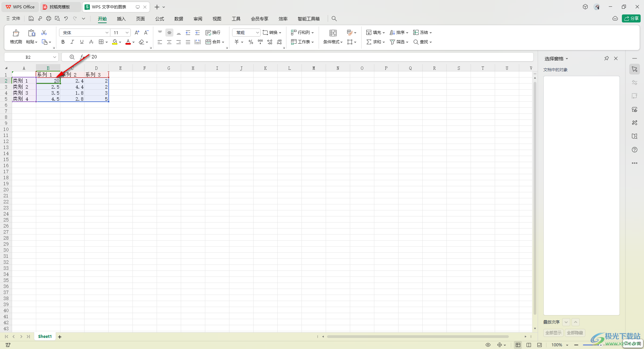Click the horizontal scrollbar at the bottom
This screenshot has height=349, width=644.
click(418, 336)
